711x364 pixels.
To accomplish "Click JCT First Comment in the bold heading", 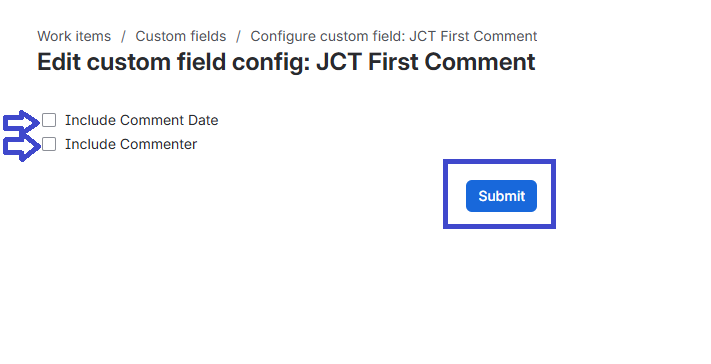I will 425,62.
